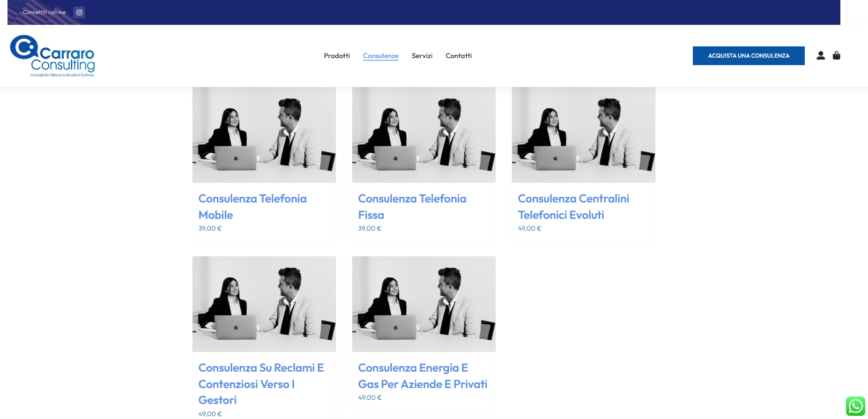Select the Consulenze menu item
This screenshot has width=868, height=419.
coord(381,56)
